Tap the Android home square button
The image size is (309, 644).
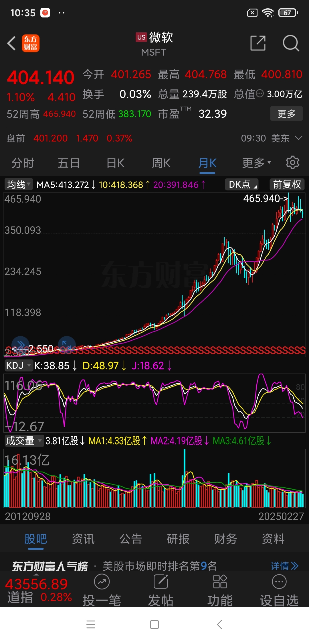pos(154,624)
